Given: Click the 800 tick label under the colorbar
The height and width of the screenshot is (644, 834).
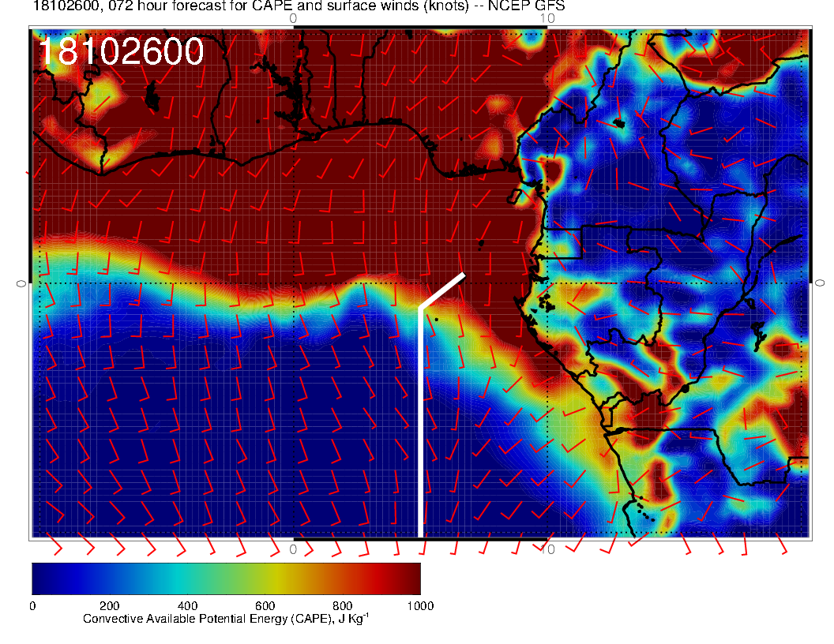Looking at the screenshot, I should [342, 606].
